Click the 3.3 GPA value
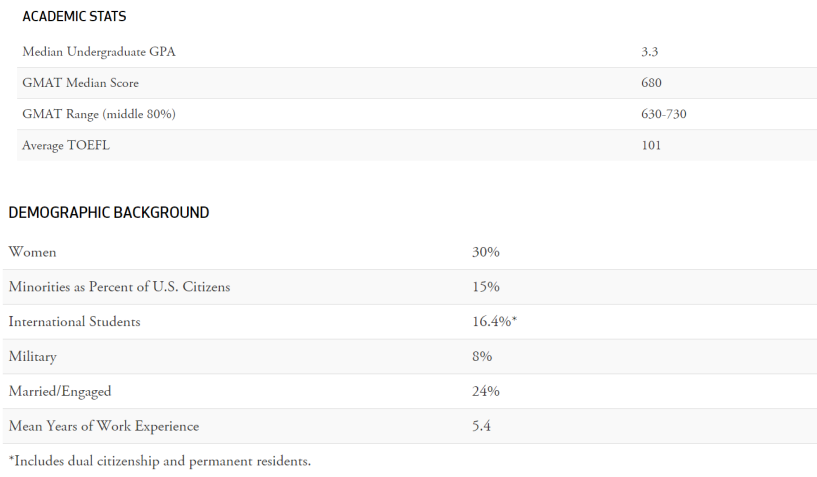This screenshot has width=817, height=477. click(649, 52)
